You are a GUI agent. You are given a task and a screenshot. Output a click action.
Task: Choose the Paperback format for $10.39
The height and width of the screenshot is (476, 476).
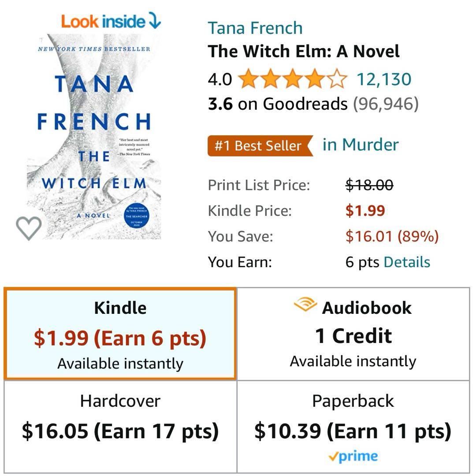(x=353, y=427)
